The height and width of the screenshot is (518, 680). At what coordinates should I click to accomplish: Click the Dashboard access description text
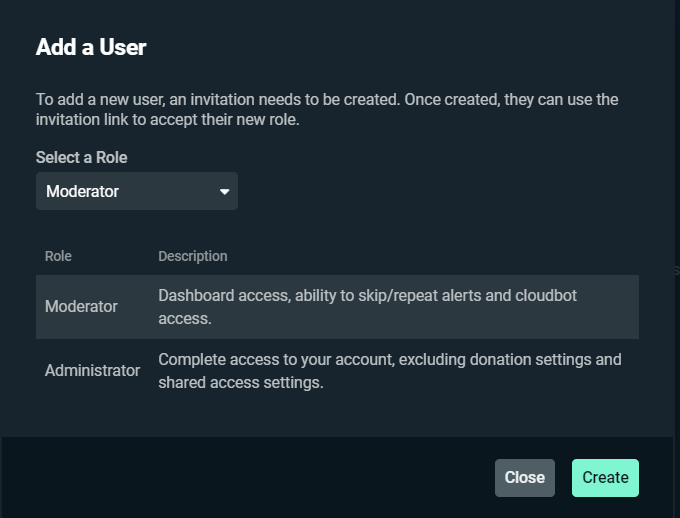pos(367,307)
